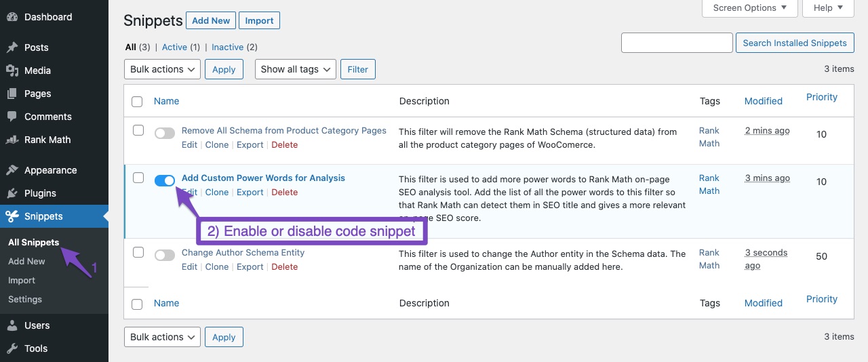Click the top Apply button
This screenshot has width=868, height=362.
[224, 69]
